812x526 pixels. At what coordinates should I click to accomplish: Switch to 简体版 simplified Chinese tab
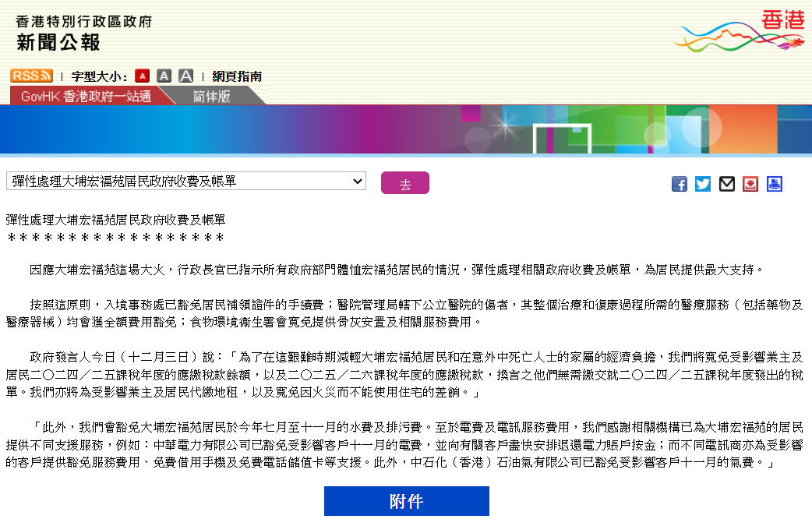[211, 97]
